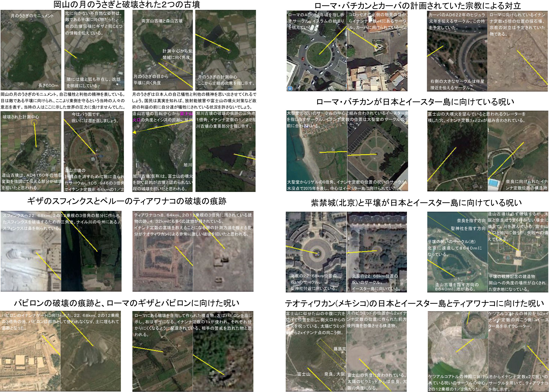Image resolution: width=549 pixels, height=392 pixels.
Task: Click the moon rabbit monument satellite image
Action: tap(31, 50)
